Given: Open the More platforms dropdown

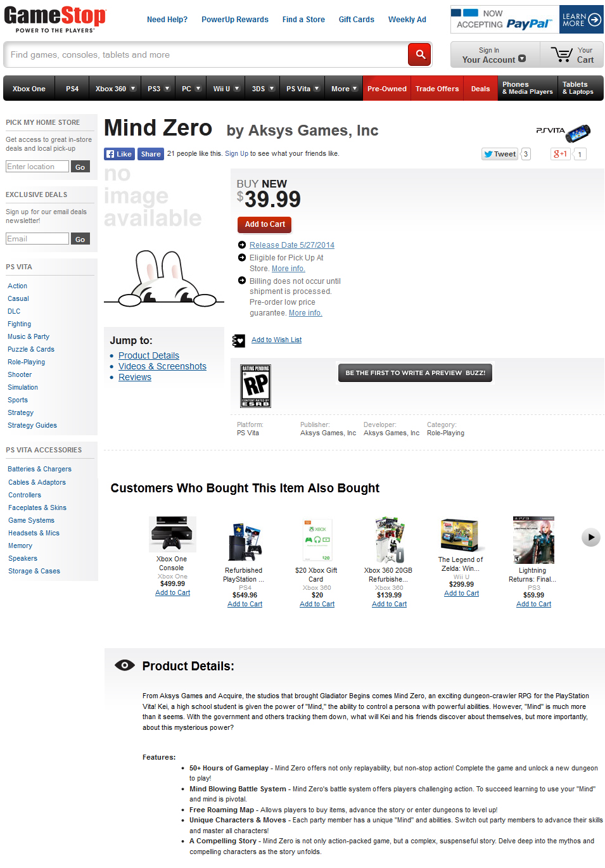Looking at the screenshot, I should click(x=343, y=89).
